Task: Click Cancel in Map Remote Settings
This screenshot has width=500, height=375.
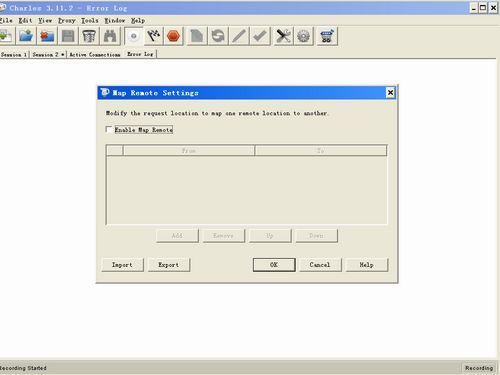Action: 320,265
